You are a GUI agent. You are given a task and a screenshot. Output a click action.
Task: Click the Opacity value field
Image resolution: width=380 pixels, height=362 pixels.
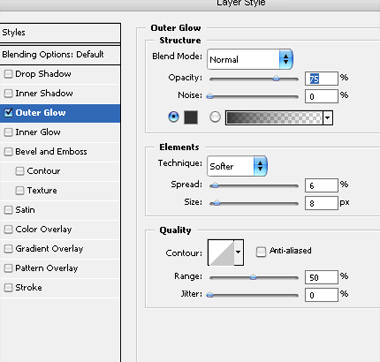click(322, 79)
